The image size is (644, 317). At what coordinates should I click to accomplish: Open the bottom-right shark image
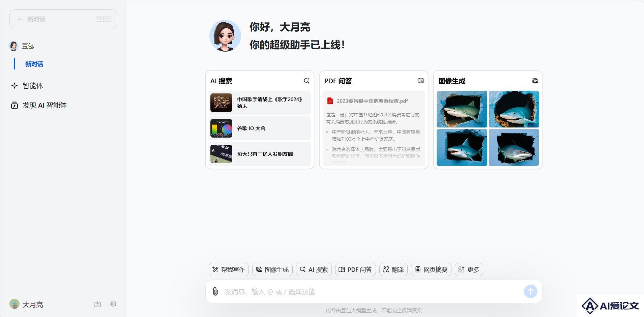click(x=514, y=147)
